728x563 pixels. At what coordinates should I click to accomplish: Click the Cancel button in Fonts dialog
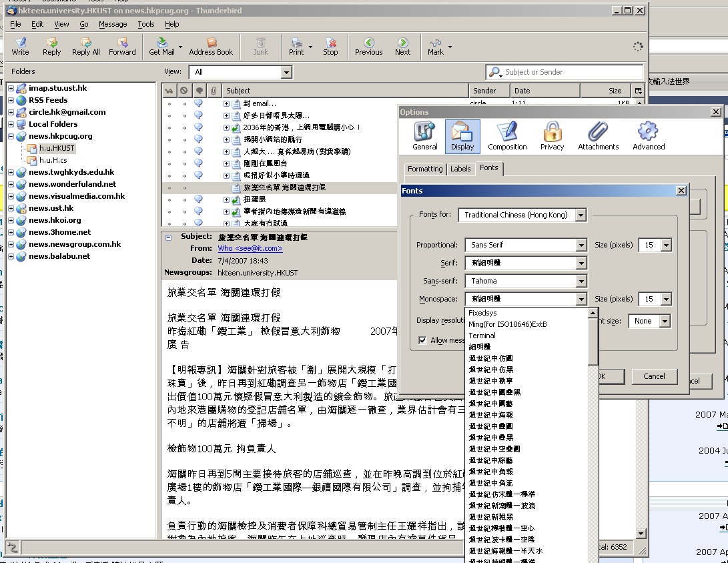pyautogui.click(x=654, y=376)
